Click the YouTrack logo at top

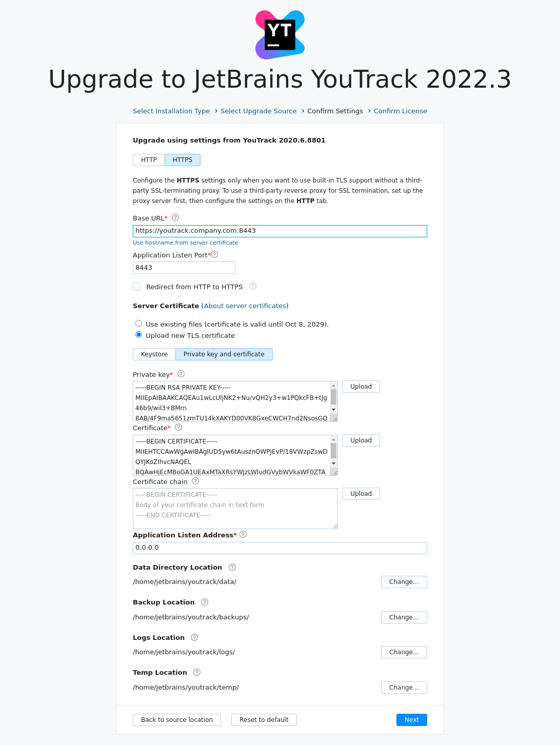(x=280, y=35)
